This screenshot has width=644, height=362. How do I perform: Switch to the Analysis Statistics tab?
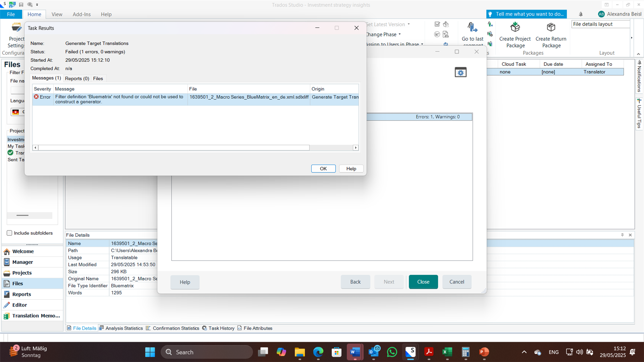pos(121,328)
